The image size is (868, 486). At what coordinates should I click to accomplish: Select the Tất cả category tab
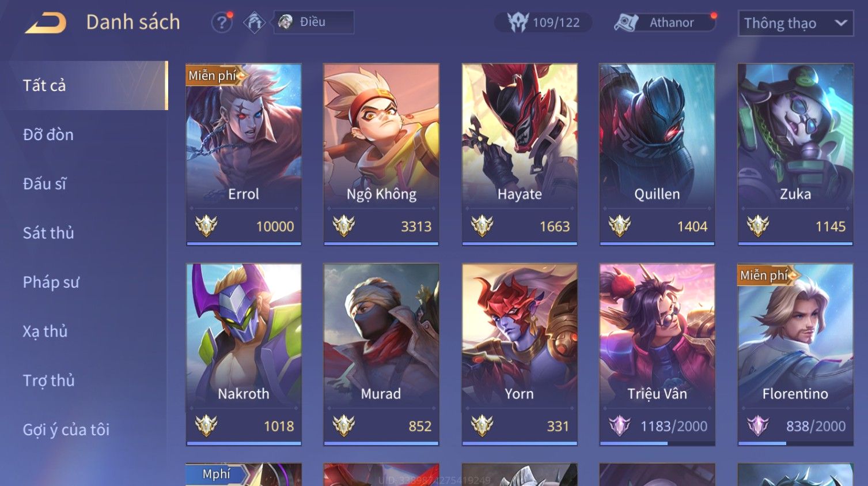84,85
